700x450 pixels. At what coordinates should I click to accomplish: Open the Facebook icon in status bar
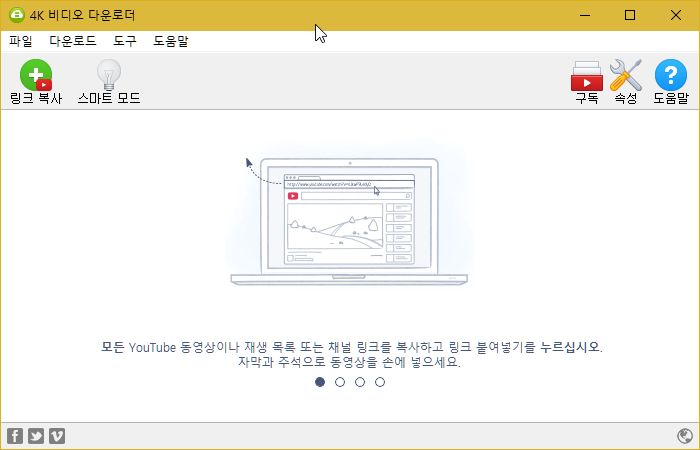(15, 436)
